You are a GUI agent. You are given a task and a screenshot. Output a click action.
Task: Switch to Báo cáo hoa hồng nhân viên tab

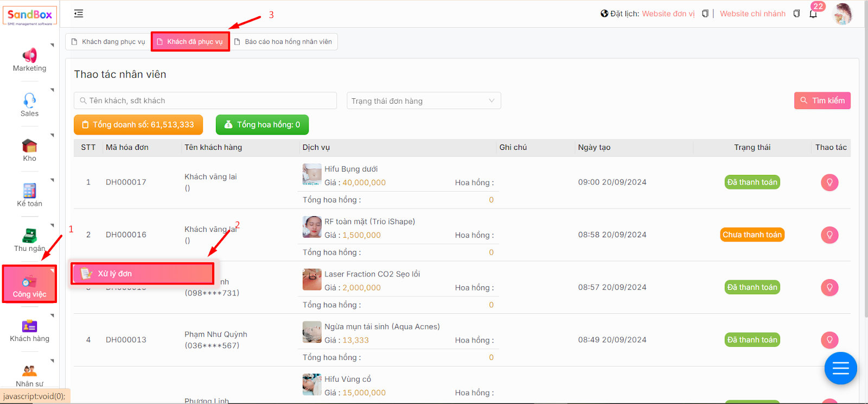coord(283,42)
